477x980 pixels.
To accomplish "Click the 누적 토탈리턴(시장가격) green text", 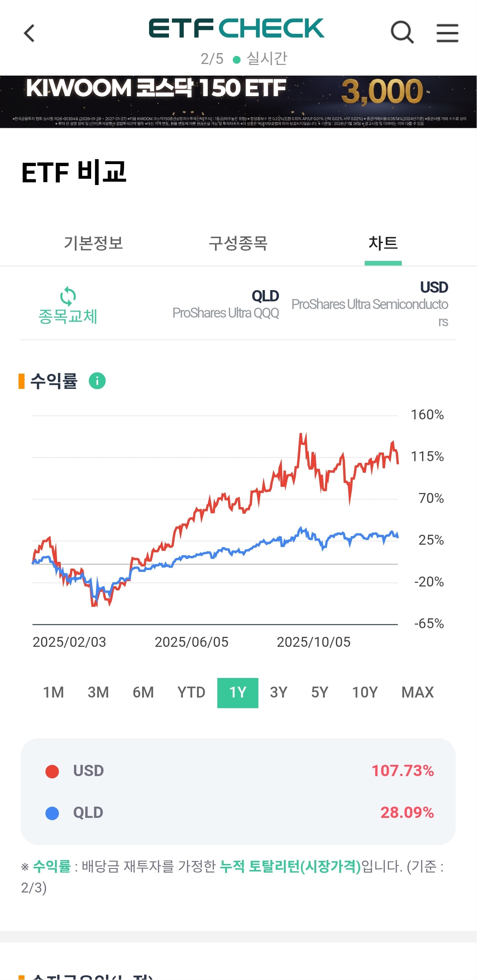I will point(291,867).
